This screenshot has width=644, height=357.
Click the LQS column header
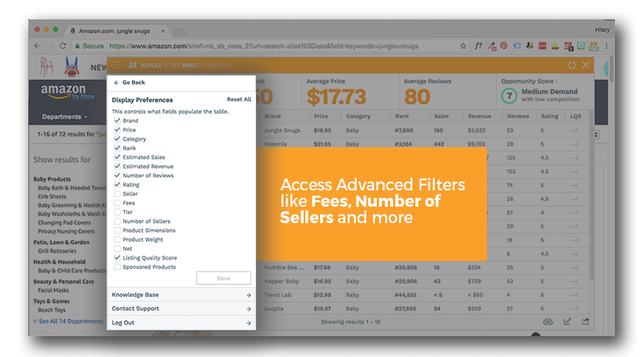(x=576, y=116)
